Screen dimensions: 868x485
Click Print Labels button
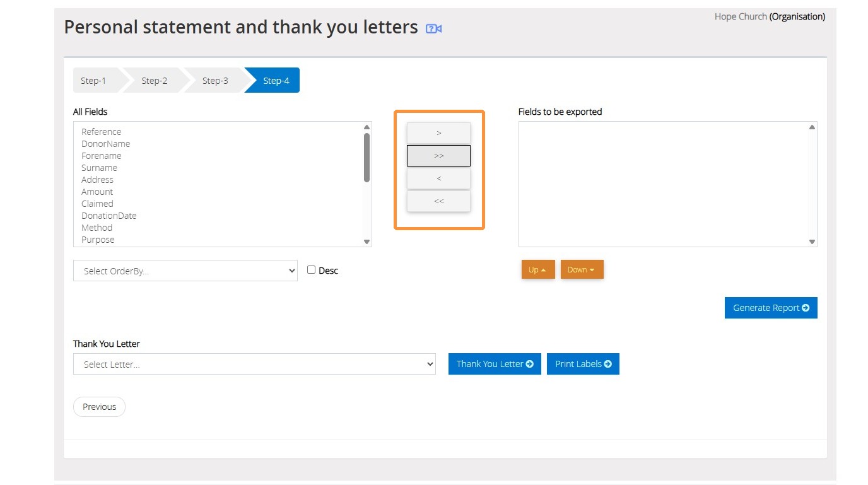(583, 364)
